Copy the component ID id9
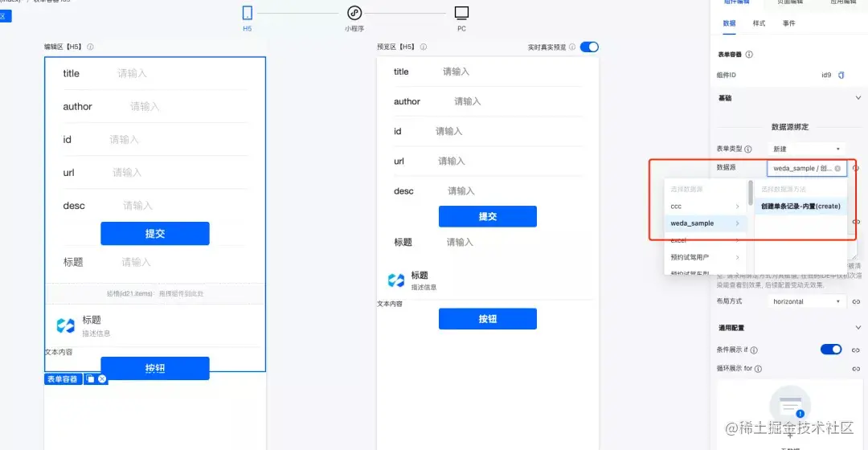The width and height of the screenshot is (868, 450). (x=841, y=75)
